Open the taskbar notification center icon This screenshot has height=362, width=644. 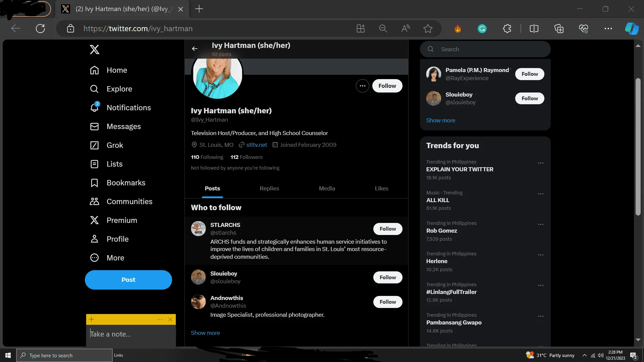point(634,356)
